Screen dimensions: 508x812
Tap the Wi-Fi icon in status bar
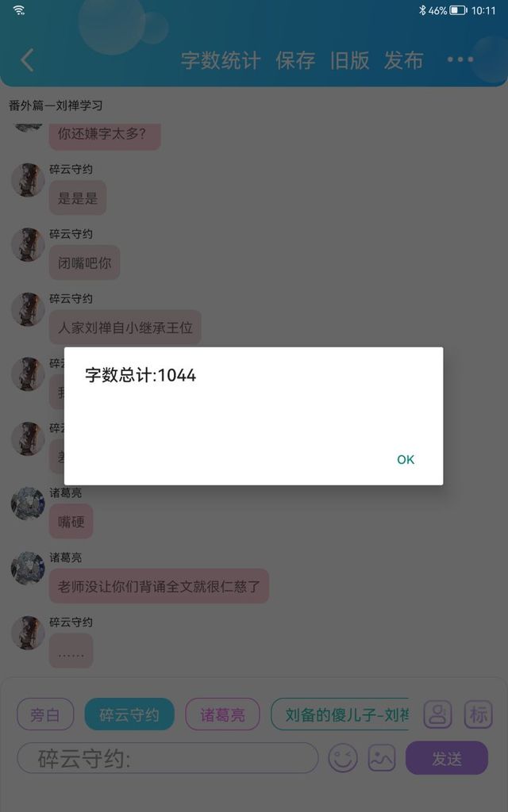coord(19,10)
